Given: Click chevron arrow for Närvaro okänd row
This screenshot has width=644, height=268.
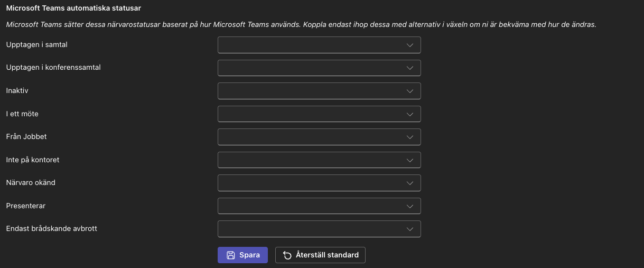Looking at the screenshot, I should tap(410, 183).
